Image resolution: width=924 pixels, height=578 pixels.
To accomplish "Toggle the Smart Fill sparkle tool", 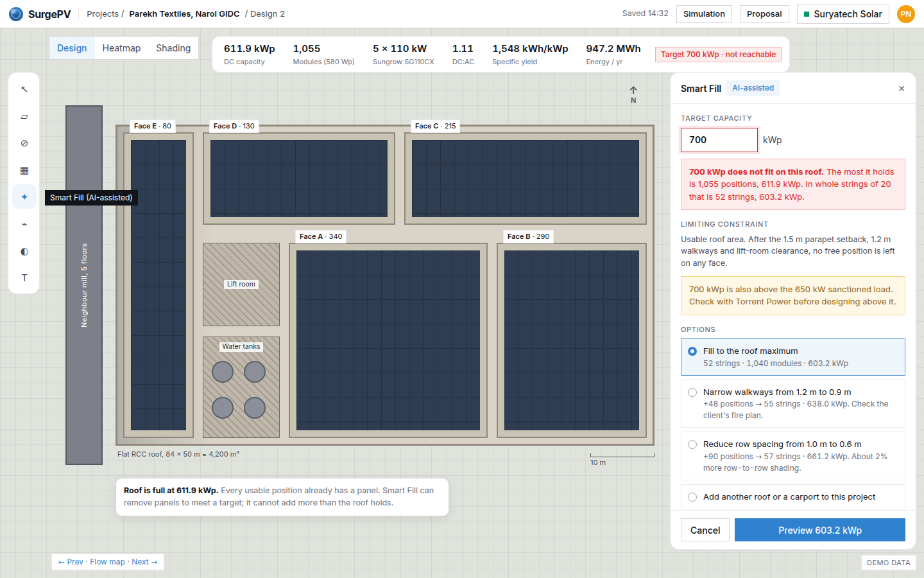I will click(x=24, y=197).
